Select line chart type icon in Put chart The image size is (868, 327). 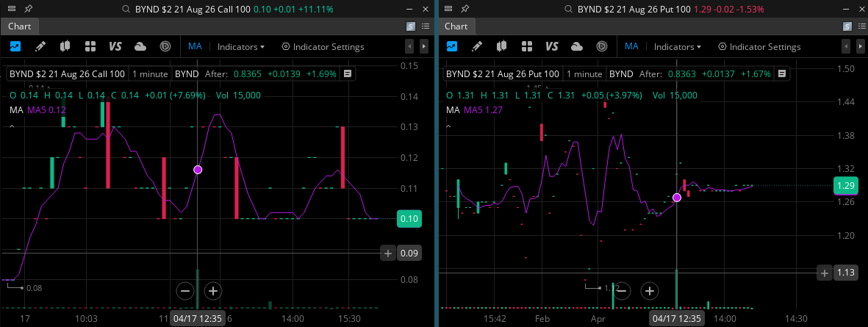tap(452, 46)
